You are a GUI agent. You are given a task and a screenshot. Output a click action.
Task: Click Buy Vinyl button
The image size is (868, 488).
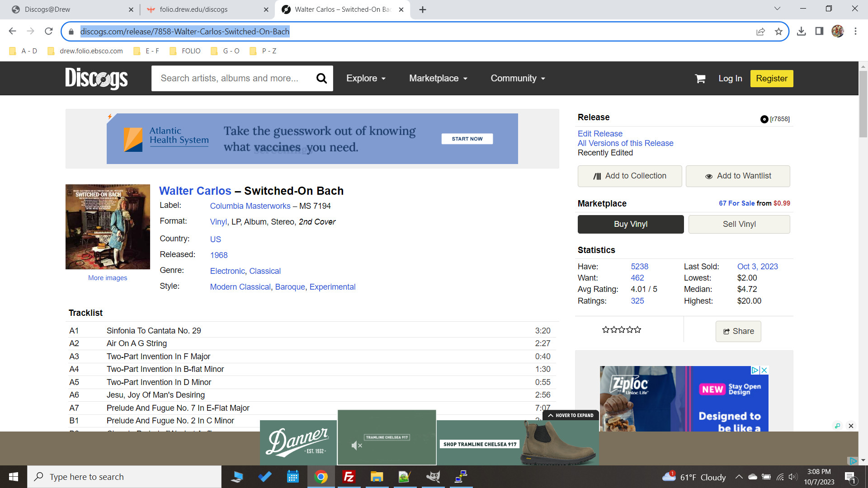631,224
